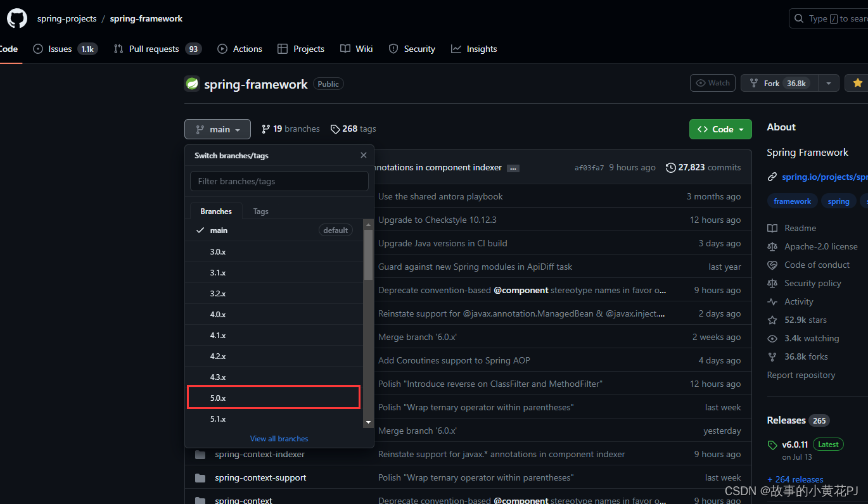Open the Projects tab

300,49
